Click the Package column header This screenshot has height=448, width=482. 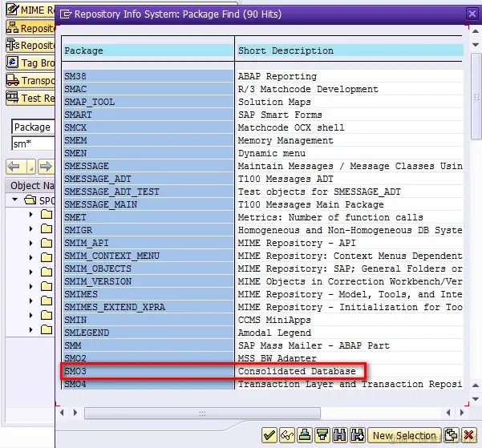coord(148,50)
